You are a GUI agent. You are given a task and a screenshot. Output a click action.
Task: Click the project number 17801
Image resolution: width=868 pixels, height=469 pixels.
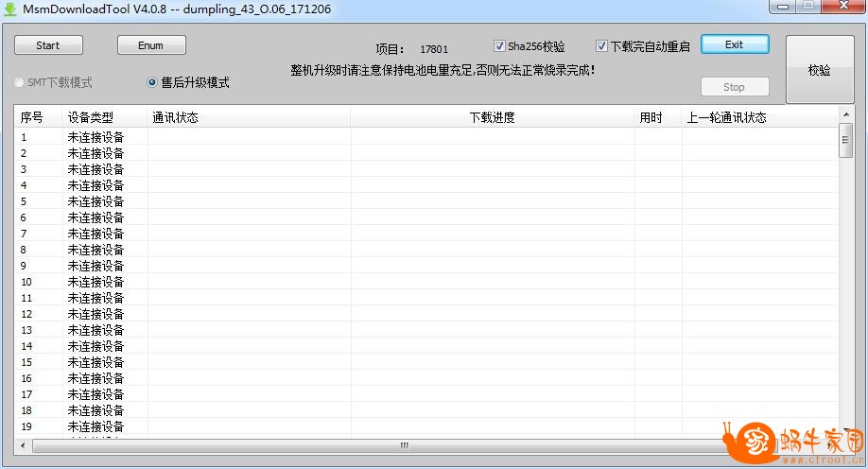click(x=434, y=49)
